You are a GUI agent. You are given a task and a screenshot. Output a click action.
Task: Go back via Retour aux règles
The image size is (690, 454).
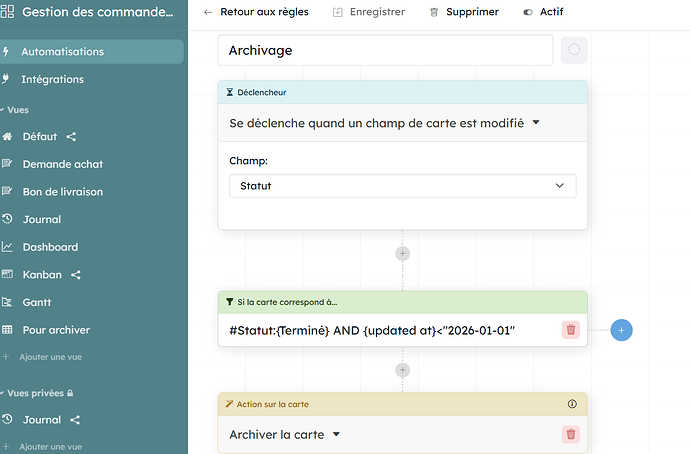pos(255,12)
